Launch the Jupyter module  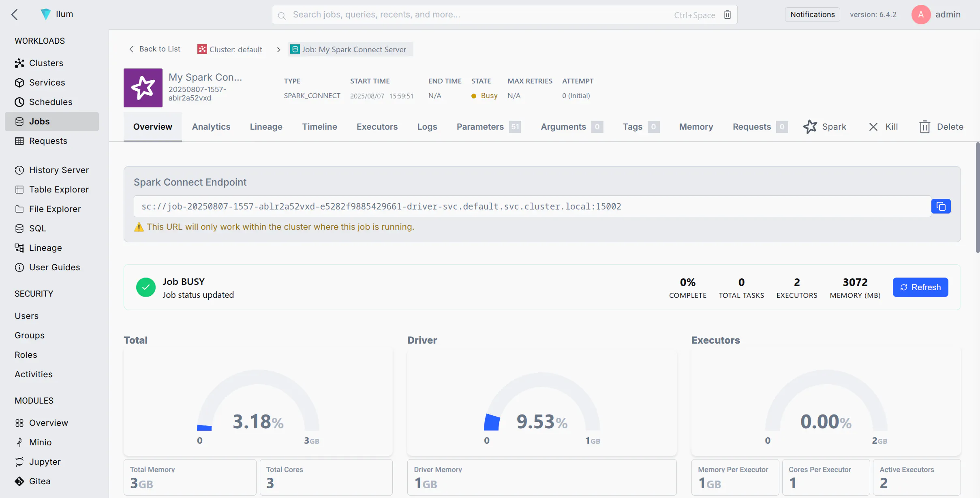click(45, 462)
